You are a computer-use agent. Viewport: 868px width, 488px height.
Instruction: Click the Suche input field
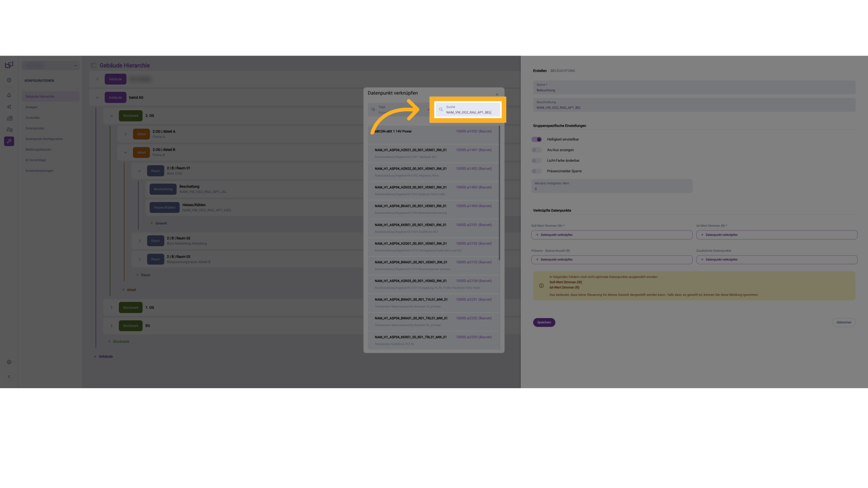[471, 110]
